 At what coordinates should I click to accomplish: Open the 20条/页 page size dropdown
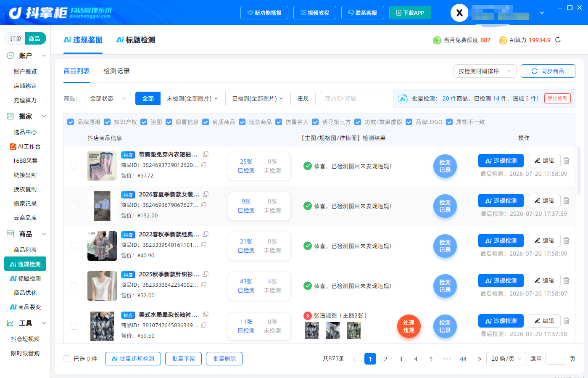pyautogui.click(x=506, y=359)
